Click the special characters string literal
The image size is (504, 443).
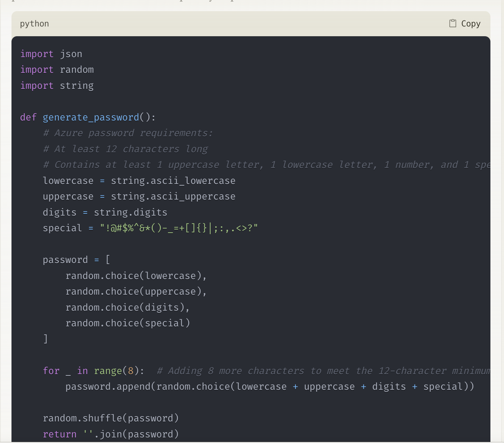[x=179, y=228]
